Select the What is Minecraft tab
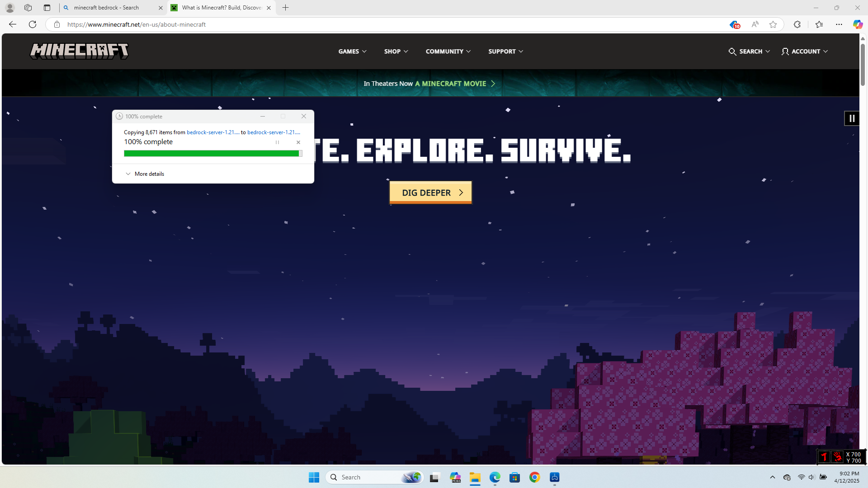The width and height of the screenshot is (868, 488). [x=222, y=8]
